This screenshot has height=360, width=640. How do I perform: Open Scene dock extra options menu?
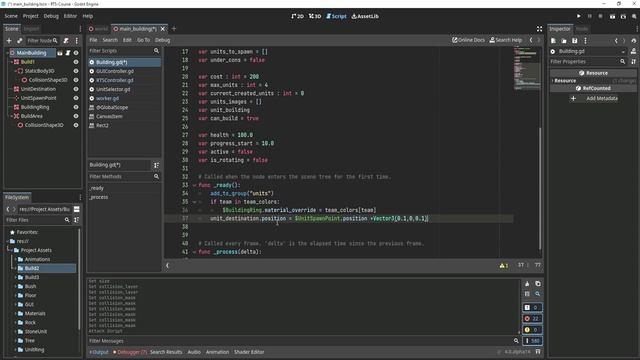[77, 40]
